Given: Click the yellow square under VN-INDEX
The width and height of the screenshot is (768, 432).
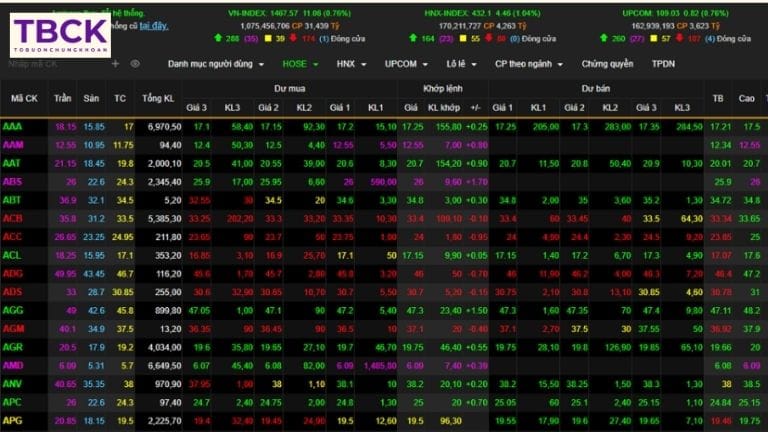Looking at the screenshot, I should [x=267, y=38].
